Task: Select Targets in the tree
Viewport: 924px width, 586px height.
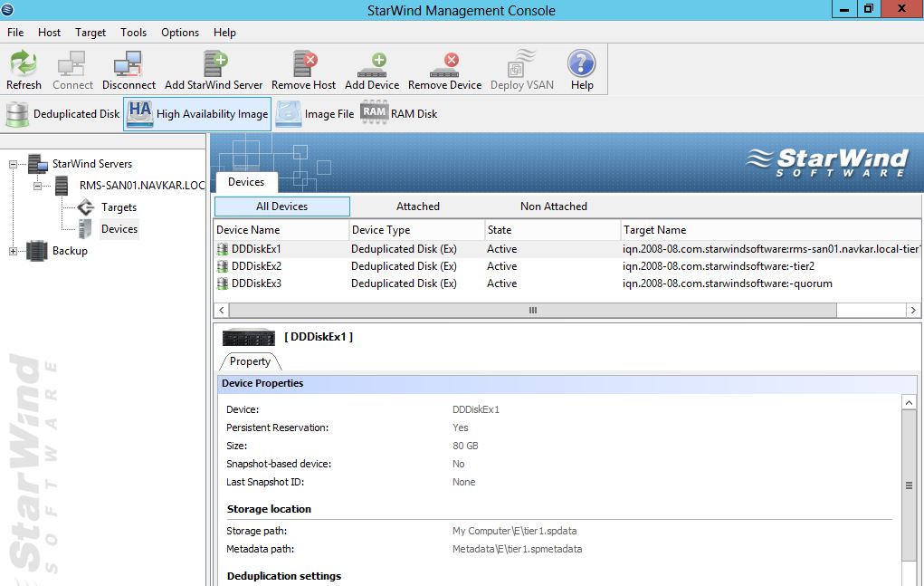Action: pyautogui.click(x=119, y=207)
